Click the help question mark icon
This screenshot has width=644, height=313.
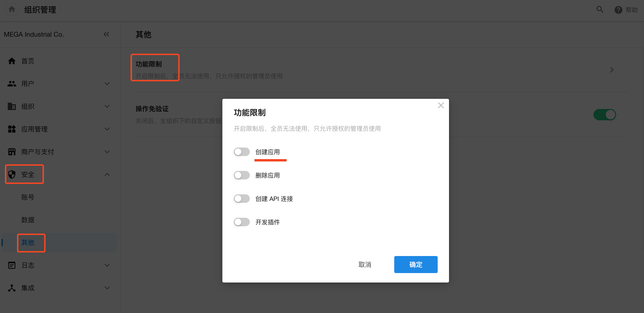click(618, 10)
